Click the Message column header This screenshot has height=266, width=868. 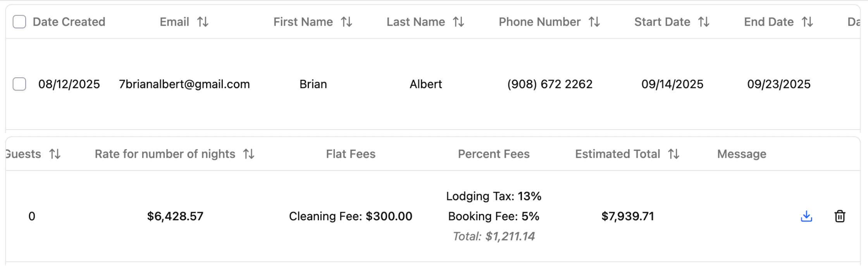point(741,154)
